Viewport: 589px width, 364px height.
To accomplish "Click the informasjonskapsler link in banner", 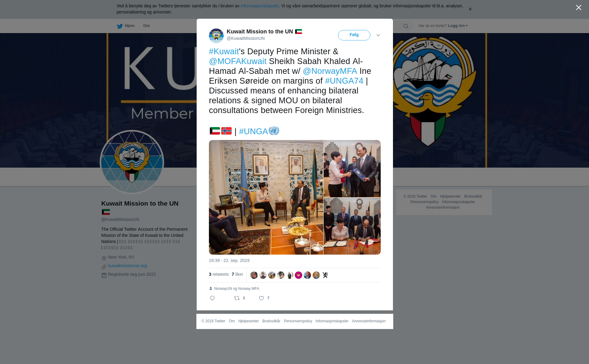I will [x=260, y=6].
